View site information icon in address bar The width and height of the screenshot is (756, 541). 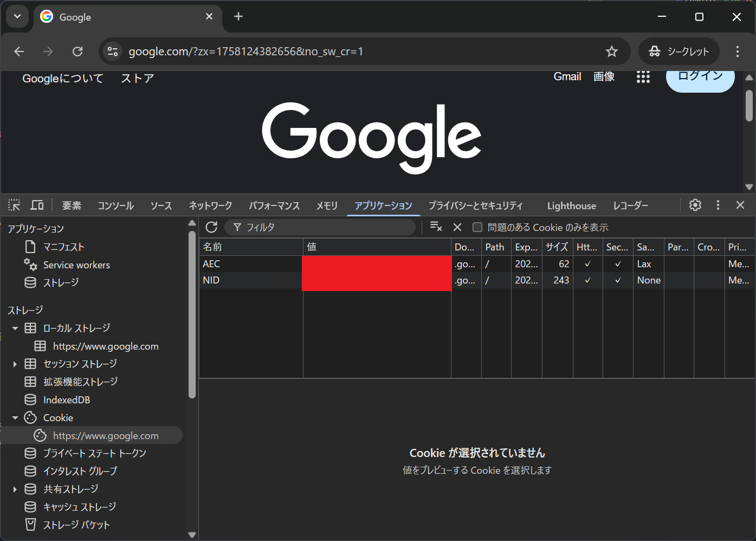click(x=113, y=51)
